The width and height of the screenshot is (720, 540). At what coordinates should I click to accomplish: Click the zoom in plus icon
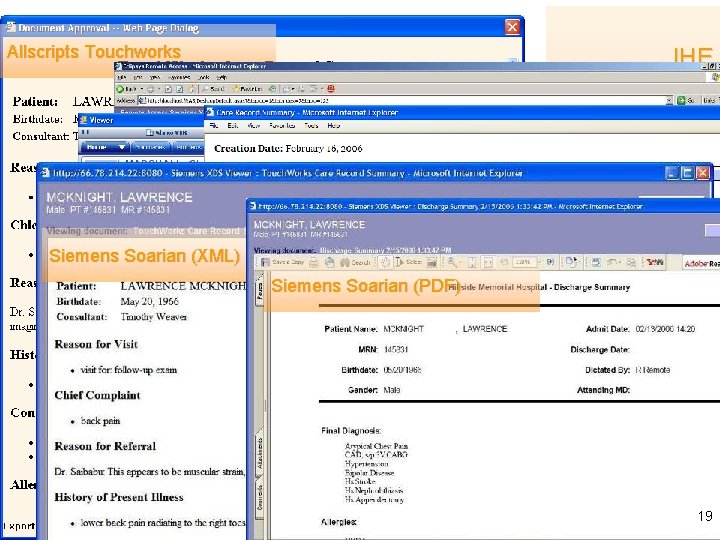[551, 262]
